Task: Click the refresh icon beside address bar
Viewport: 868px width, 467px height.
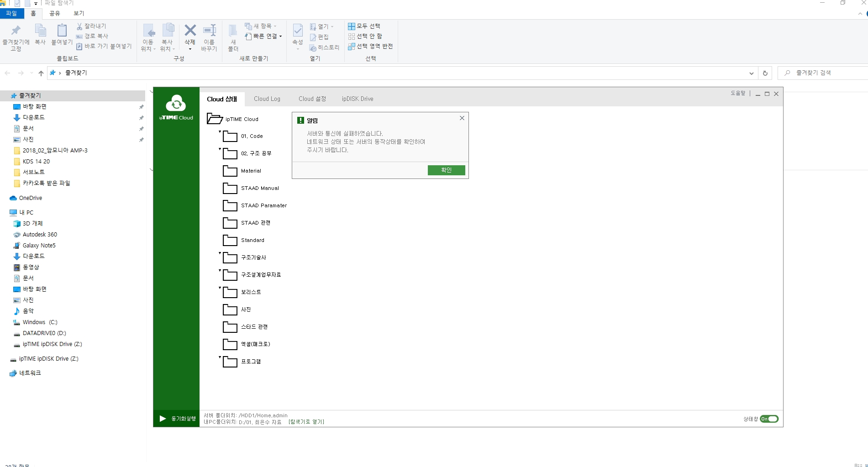Action: click(x=765, y=73)
